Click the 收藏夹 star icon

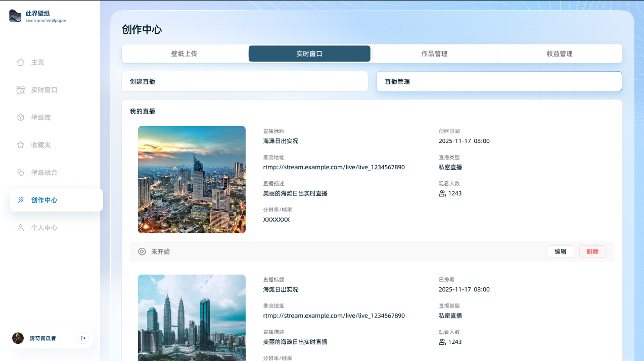click(21, 145)
